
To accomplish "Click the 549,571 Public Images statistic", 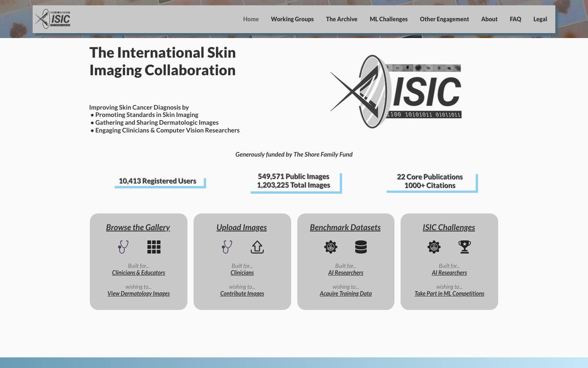I will pyautogui.click(x=294, y=177).
